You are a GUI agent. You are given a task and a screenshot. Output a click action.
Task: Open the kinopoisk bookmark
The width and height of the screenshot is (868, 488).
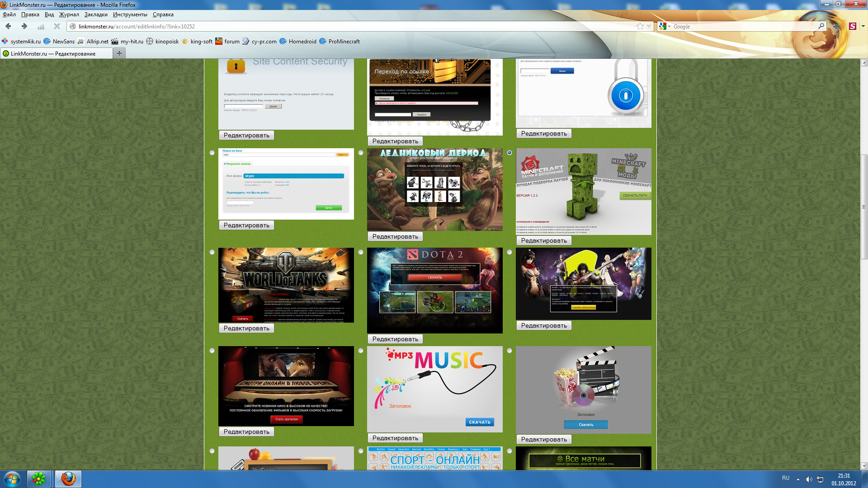coord(162,41)
